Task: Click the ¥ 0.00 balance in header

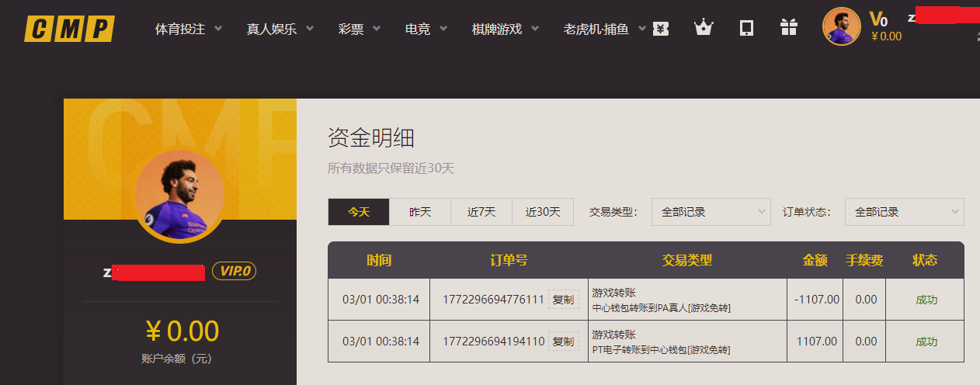Action: 886,36
